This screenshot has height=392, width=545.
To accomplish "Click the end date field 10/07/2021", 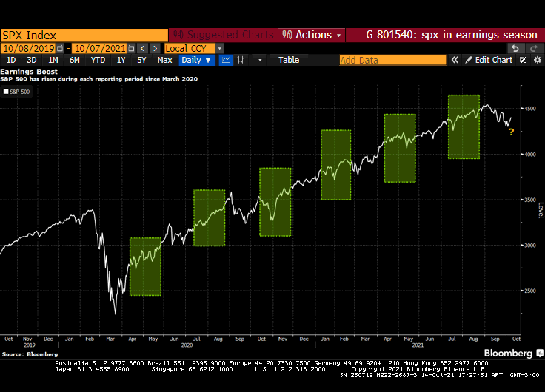I will pyautogui.click(x=100, y=48).
